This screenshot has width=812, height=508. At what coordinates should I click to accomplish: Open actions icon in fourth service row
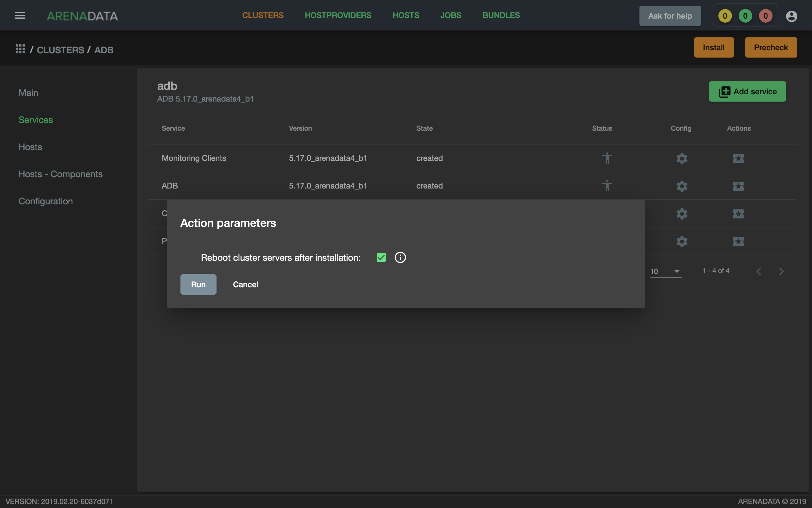pos(738,241)
